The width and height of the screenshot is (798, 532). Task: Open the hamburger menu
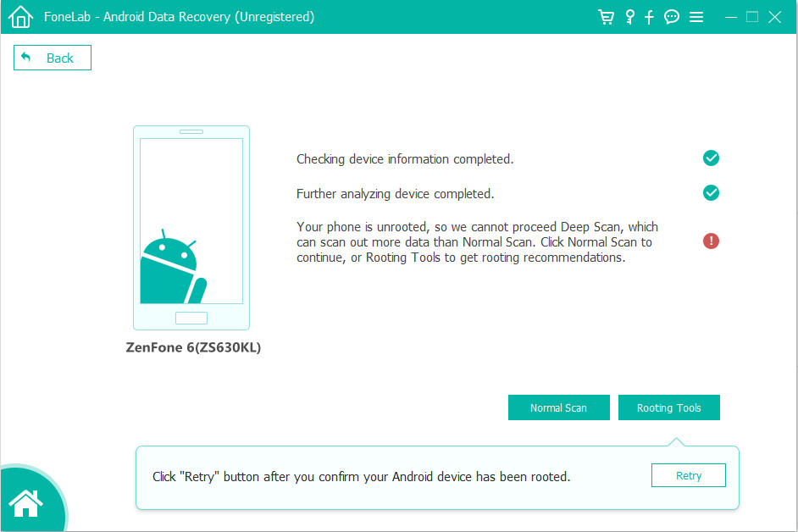(x=696, y=16)
